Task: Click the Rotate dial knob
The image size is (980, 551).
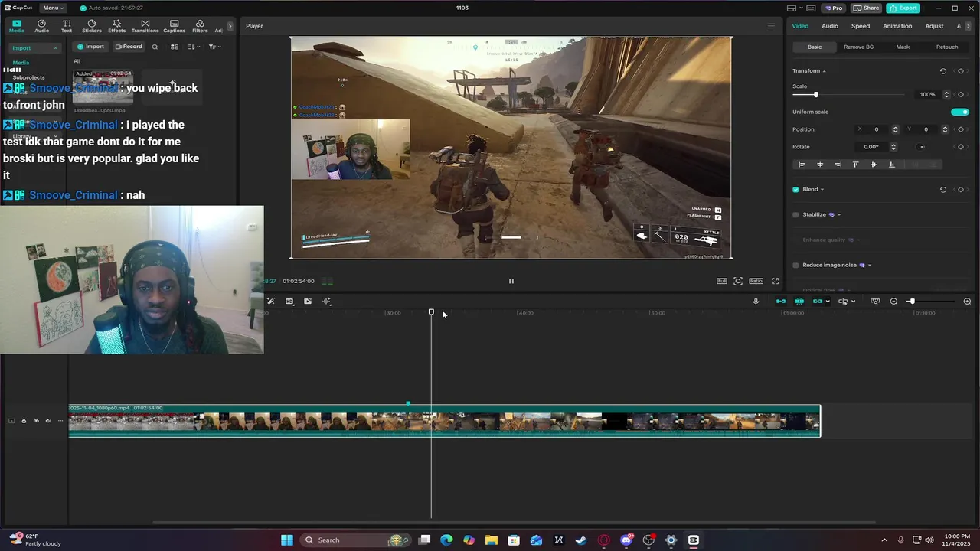Action: coord(922,147)
